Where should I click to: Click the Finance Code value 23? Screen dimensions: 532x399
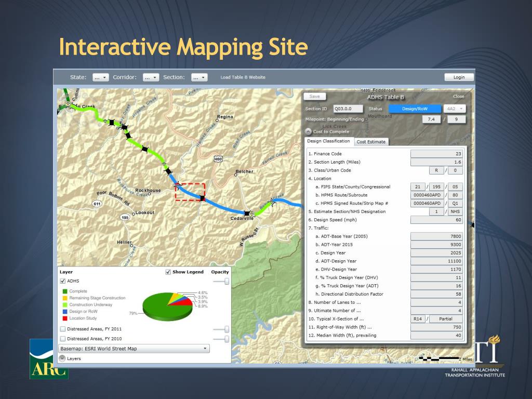pos(436,154)
